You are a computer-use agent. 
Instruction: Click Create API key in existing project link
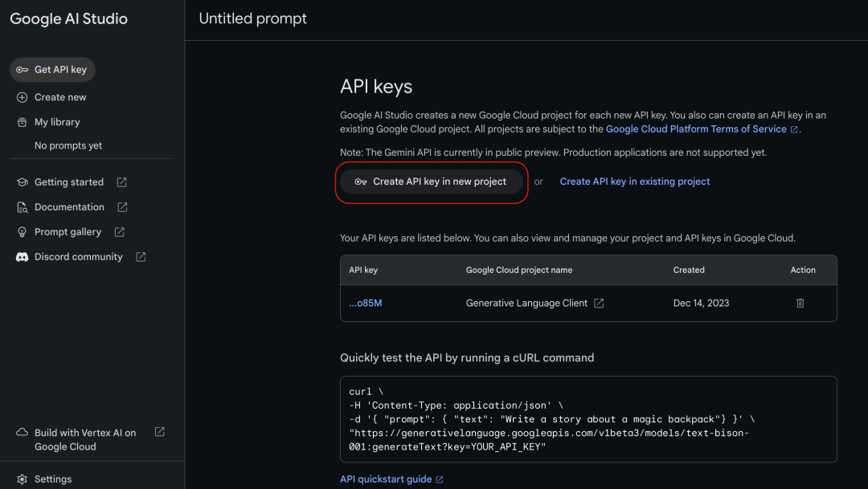(x=634, y=181)
